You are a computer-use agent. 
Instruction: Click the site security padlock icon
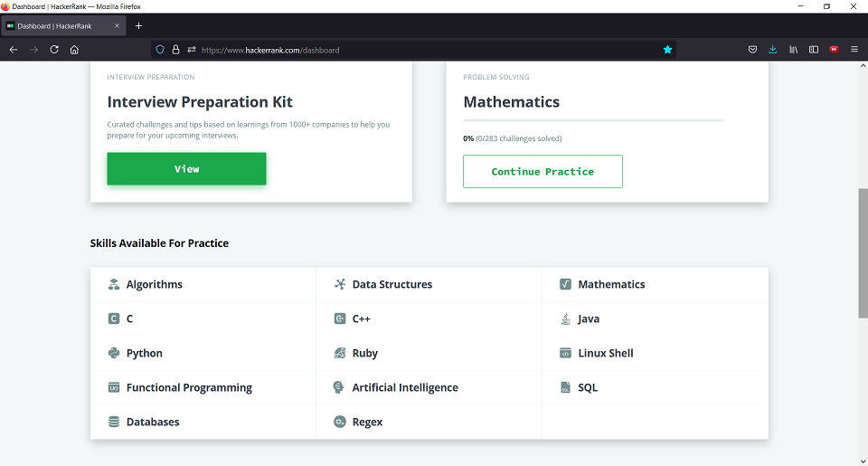(x=175, y=50)
